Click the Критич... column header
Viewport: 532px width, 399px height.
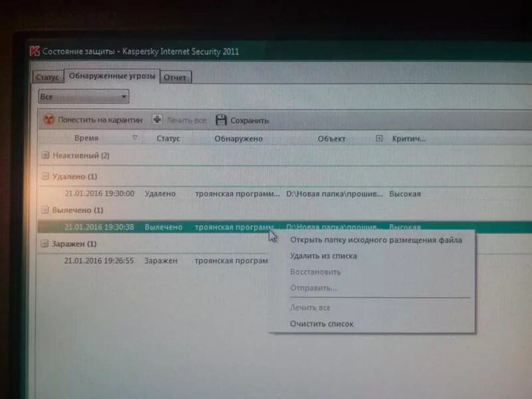pyautogui.click(x=408, y=139)
